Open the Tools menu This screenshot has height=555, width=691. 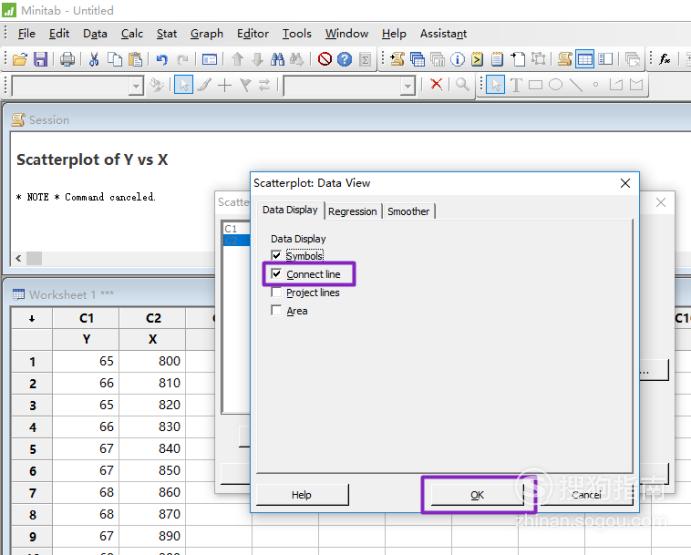pyautogui.click(x=297, y=34)
